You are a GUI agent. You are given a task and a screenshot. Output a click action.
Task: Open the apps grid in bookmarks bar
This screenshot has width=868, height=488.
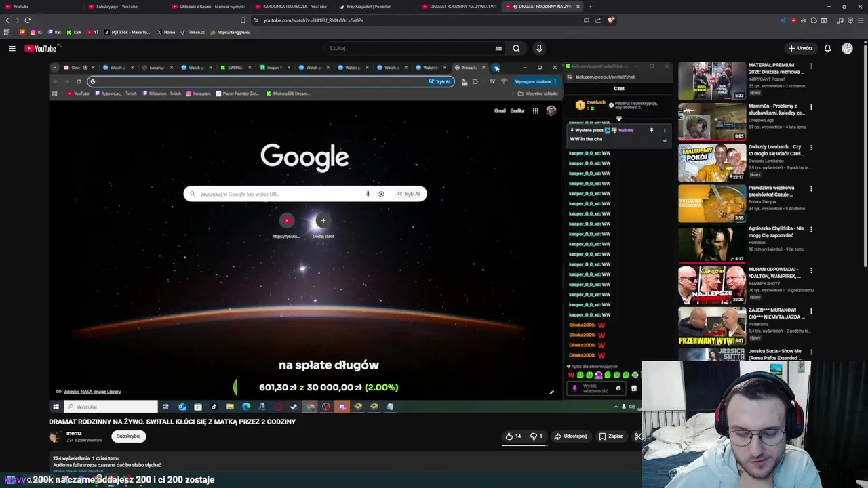click(x=7, y=32)
